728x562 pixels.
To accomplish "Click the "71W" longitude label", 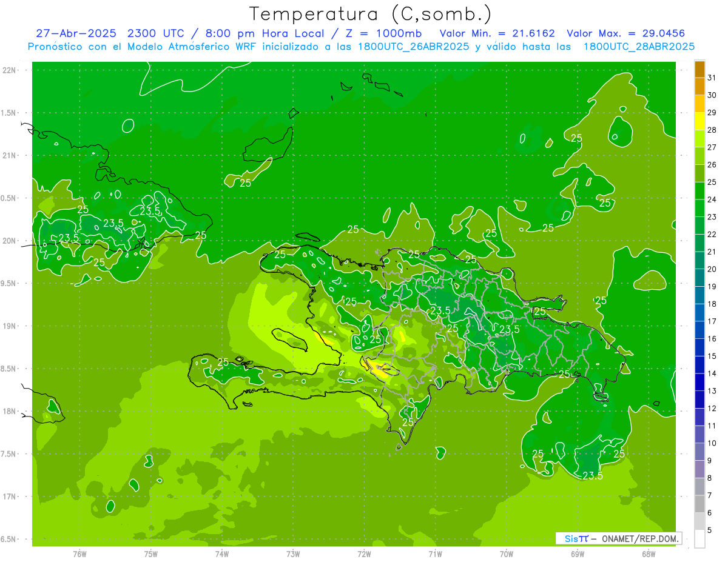I will click(x=435, y=554).
